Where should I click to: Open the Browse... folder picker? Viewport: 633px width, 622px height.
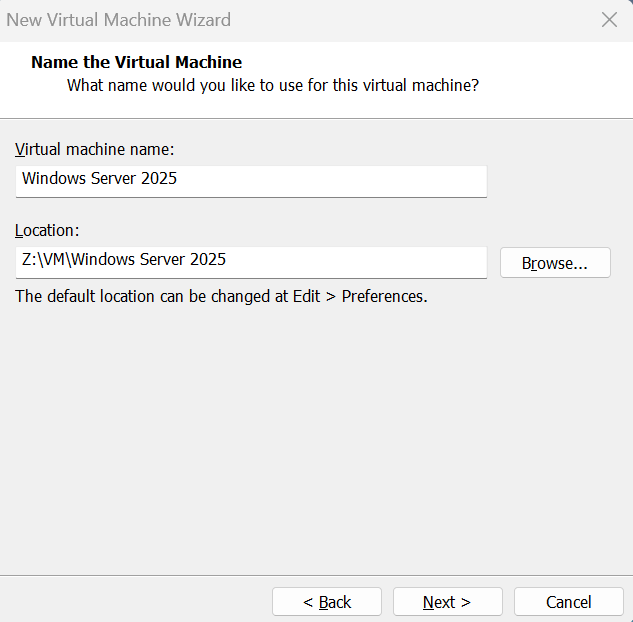coord(554,263)
